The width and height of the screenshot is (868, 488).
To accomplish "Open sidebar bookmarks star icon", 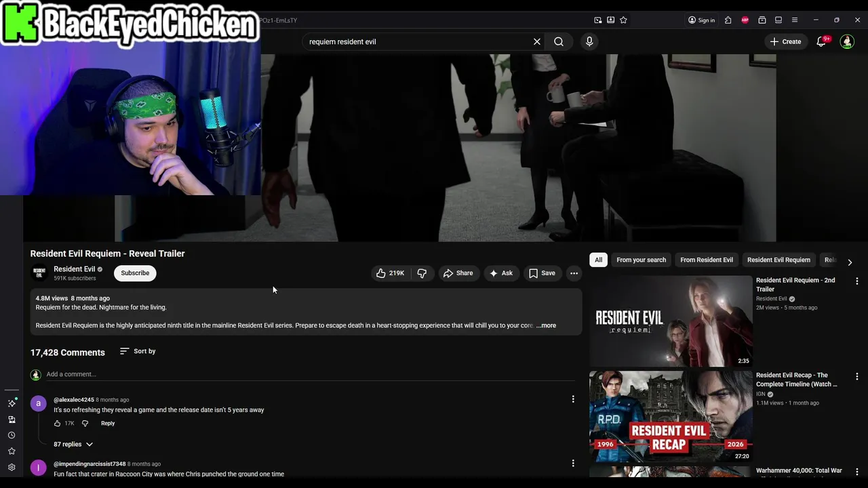I will tap(12, 451).
